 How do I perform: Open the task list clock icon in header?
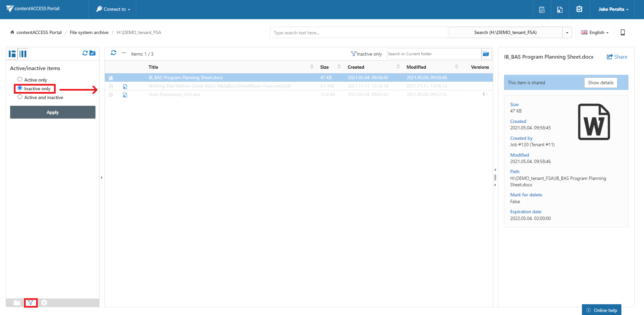pos(542,10)
